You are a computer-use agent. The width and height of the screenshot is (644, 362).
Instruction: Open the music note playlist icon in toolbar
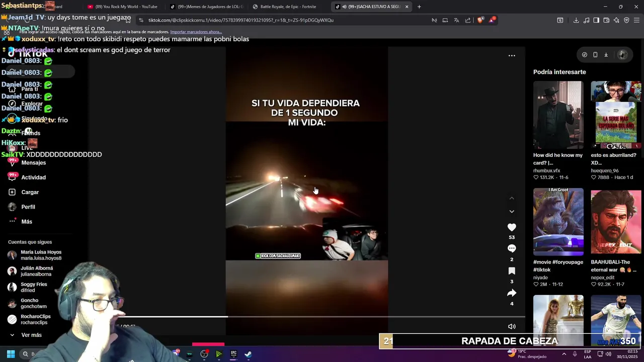tap(586, 20)
